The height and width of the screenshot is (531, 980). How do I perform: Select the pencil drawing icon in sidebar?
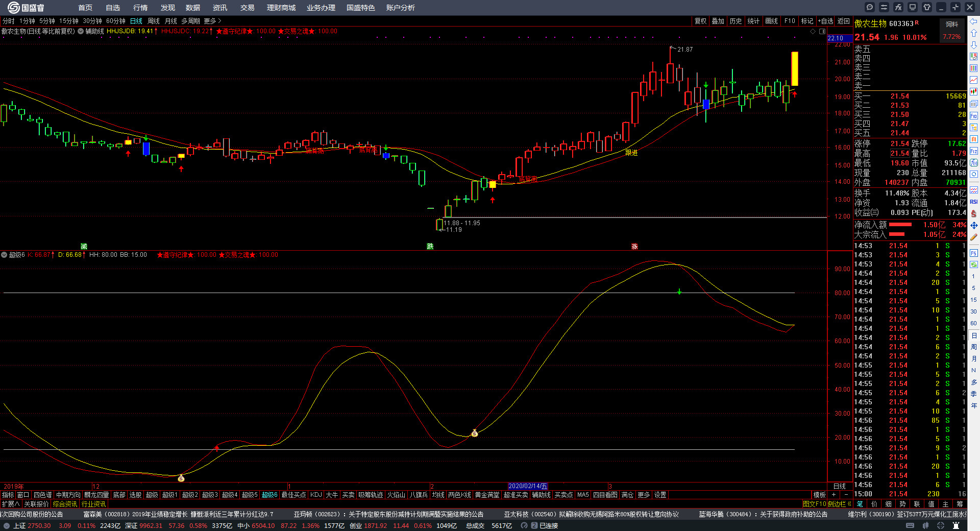974,237
